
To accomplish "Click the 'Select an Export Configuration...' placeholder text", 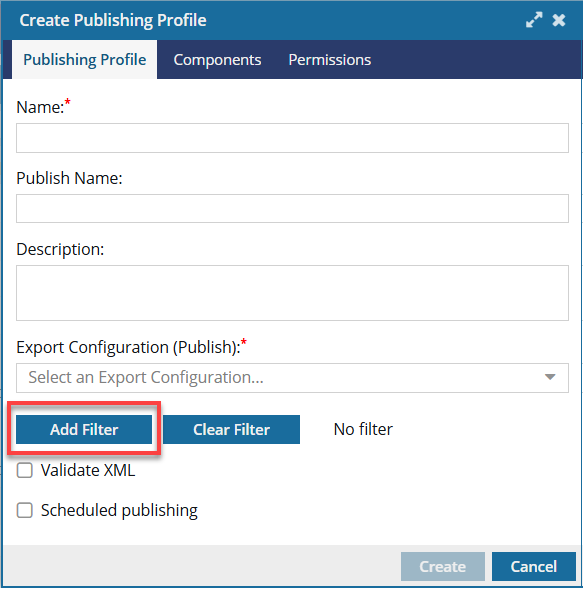I will coord(146,377).
